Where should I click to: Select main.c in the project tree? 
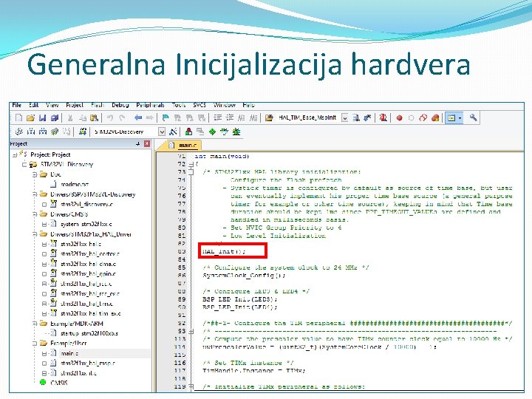(69, 353)
